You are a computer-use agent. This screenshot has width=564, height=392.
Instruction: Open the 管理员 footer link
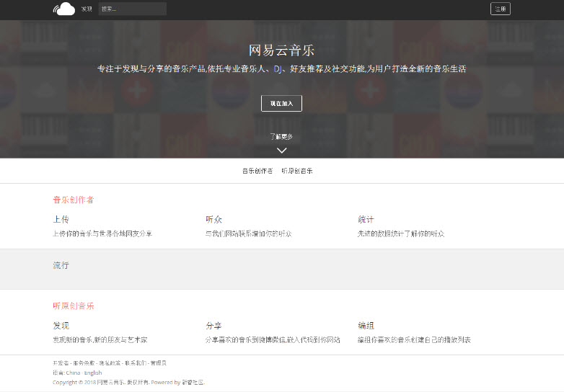coord(158,363)
